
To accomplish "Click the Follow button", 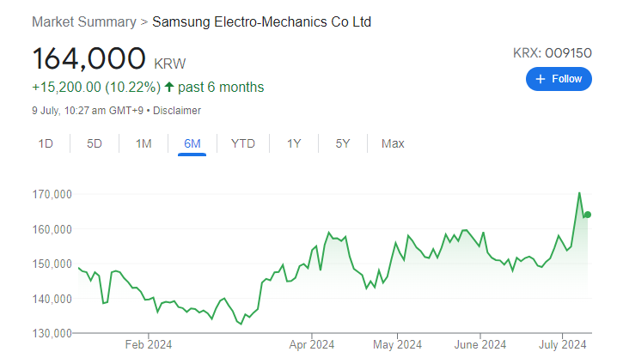I will pos(559,79).
